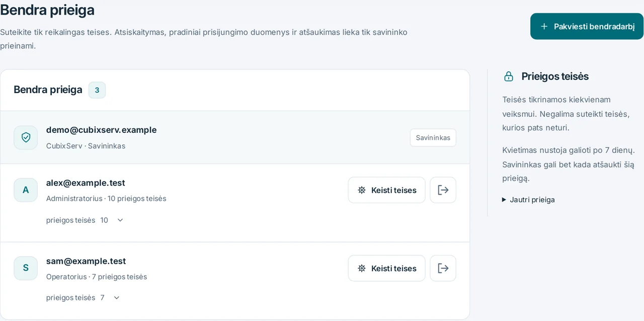This screenshot has width=644, height=321.
Task: Remove access for alex@example.test with the exit icon
Action: pos(443,190)
